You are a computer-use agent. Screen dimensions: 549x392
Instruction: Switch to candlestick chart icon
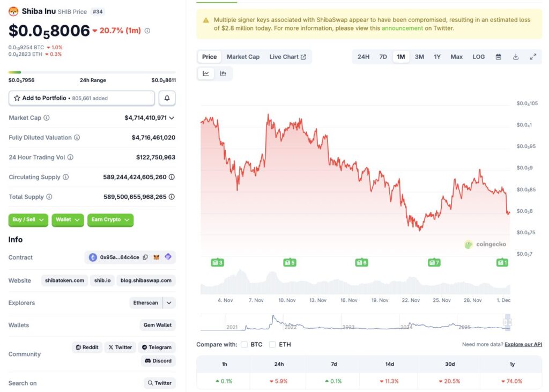click(224, 73)
